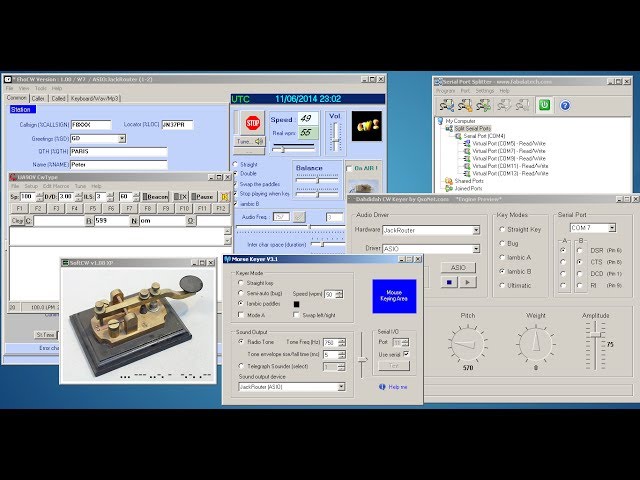Click the Tune speaker button in EhoCW

pyautogui.click(x=250, y=142)
